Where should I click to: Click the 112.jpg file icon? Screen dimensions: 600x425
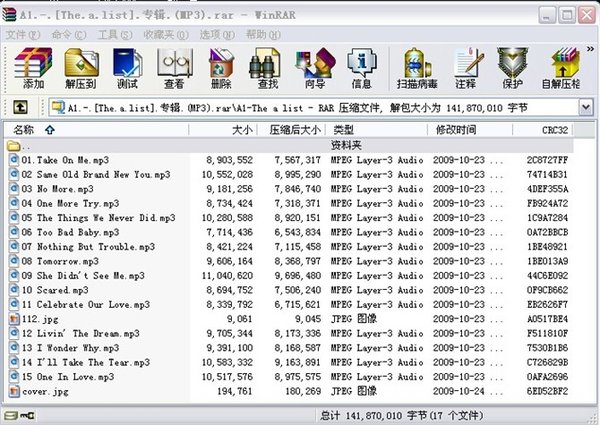[x=15, y=319]
